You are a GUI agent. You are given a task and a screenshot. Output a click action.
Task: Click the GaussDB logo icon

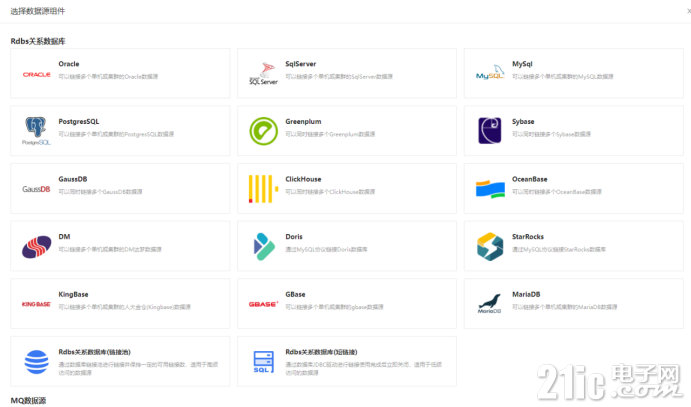point(36,189)
